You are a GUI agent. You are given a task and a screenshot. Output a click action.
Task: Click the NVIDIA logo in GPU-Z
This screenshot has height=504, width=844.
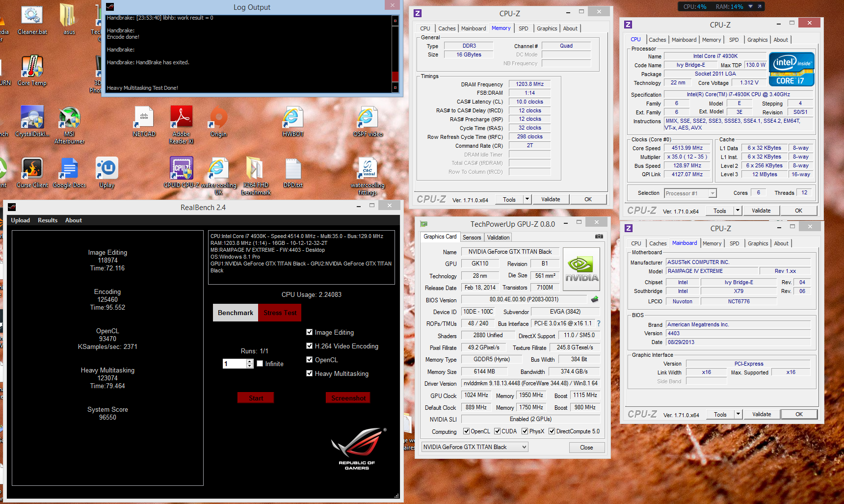point(581,269)
